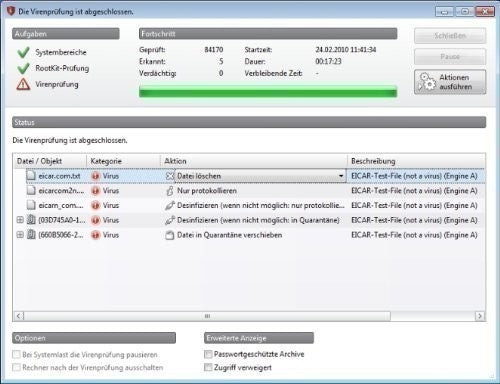
Task: Select the eicar.com.txt file name
Action: point(59,176)
